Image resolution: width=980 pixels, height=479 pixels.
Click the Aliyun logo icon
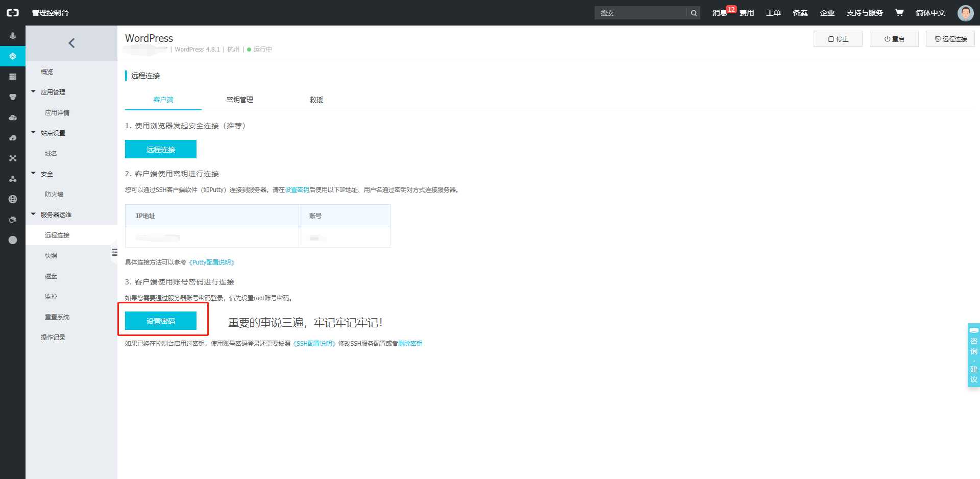[13, 13]
